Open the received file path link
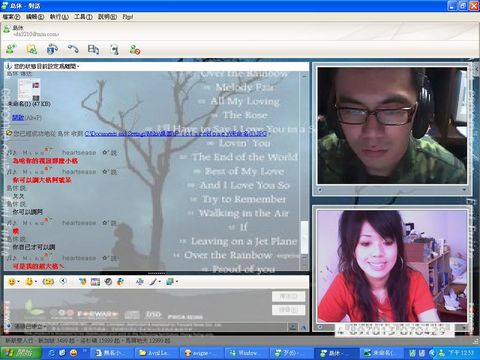Viewport: 480px width, 360px height. pyautogui.click(x=176, y=133)
